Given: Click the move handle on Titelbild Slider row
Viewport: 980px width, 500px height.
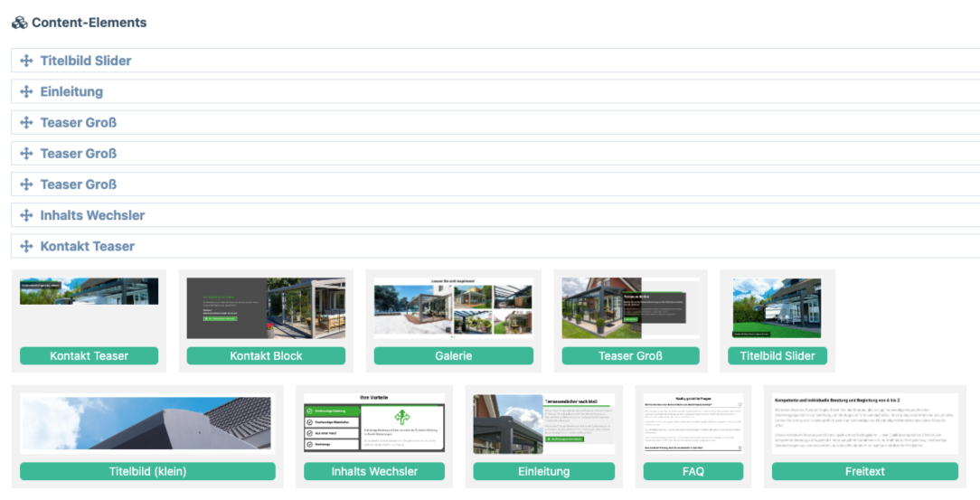Looking at the screenshot, I should (26, 61).
